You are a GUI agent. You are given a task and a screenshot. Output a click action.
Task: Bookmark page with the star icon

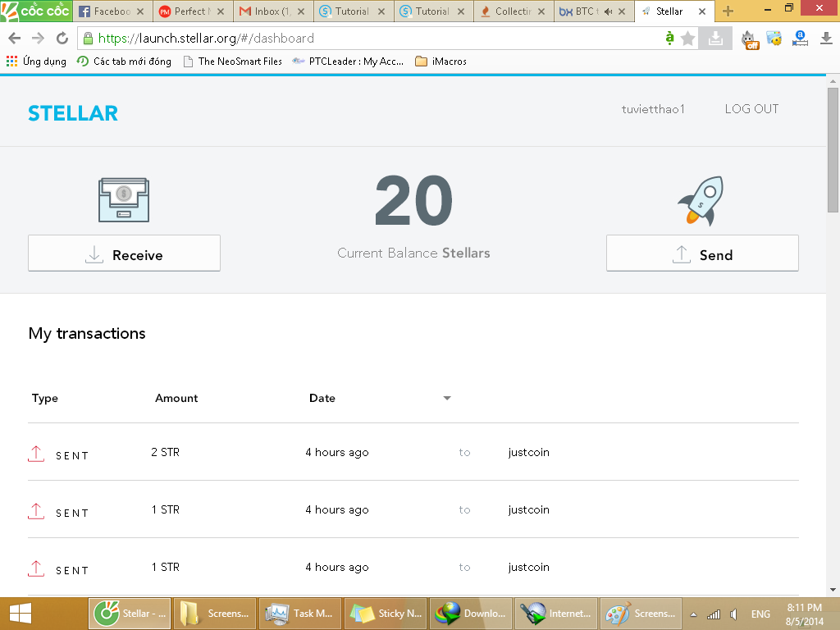tap(688, 38)
